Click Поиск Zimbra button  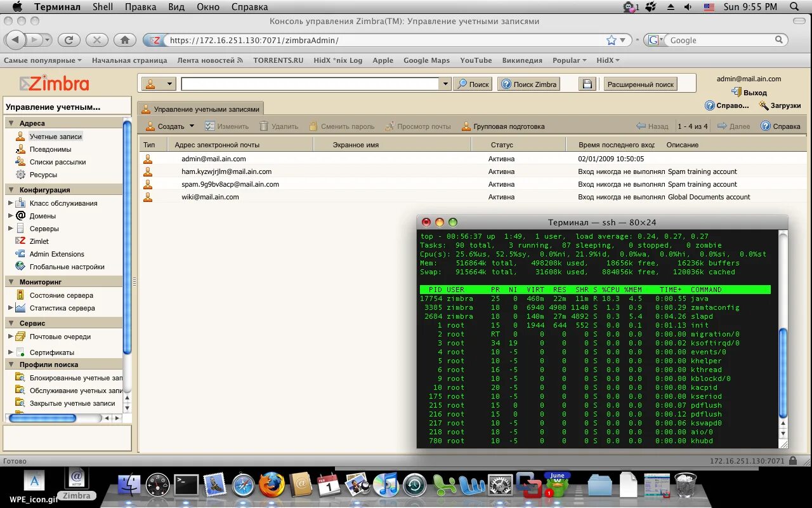pos(529,84)
